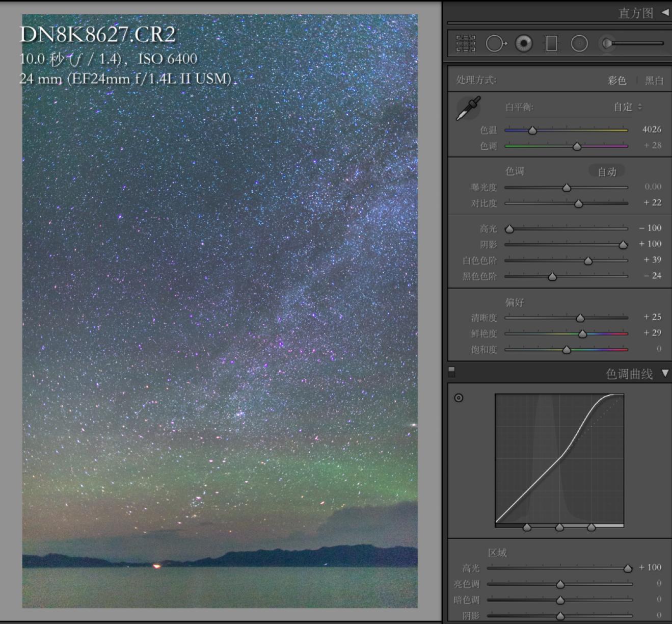
Task: Collapse the 色调曲线 panel
Action: click(665, 373)
